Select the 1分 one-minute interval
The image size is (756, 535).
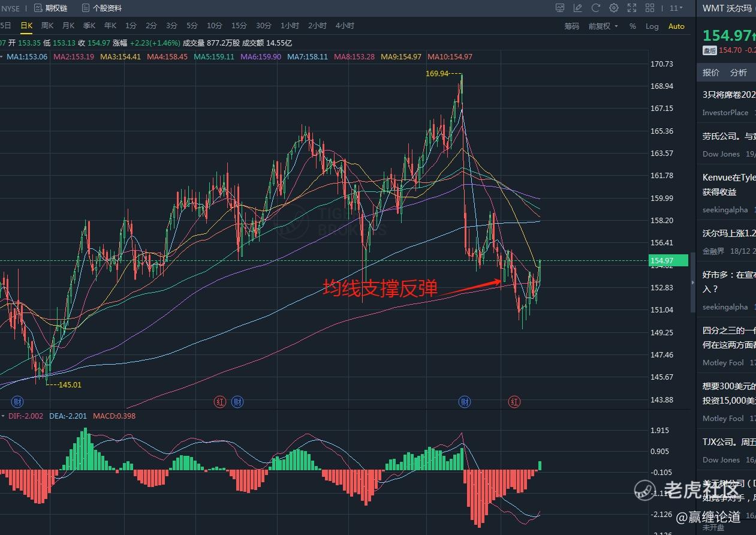(131, 26)
